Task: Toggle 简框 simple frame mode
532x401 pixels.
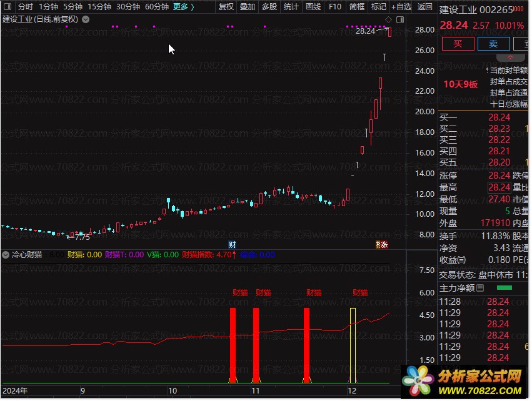Action: coord(356,6)
